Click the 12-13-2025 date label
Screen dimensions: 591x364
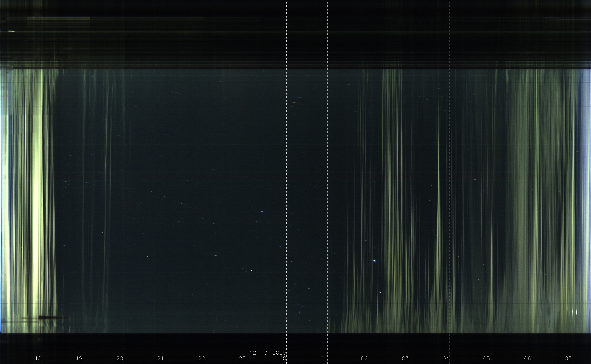[268, 353]
